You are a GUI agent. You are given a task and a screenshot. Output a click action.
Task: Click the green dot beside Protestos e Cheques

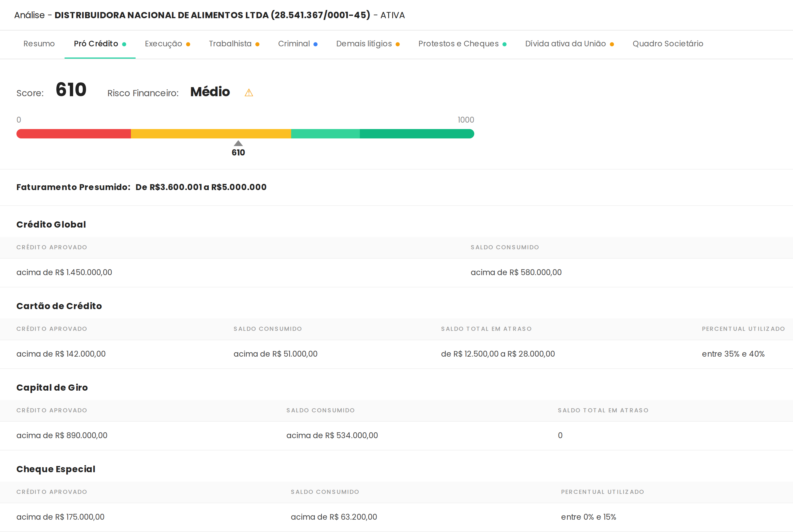click(x=505, y=45)
